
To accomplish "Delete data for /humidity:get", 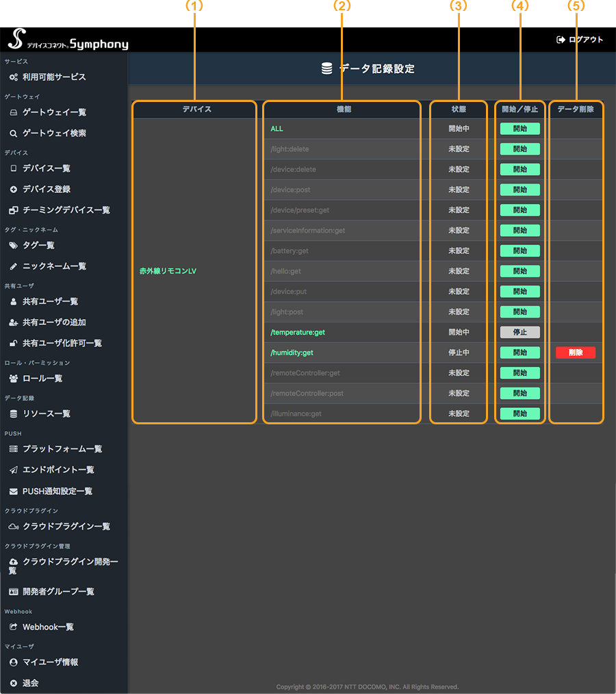I will point(576,352).
